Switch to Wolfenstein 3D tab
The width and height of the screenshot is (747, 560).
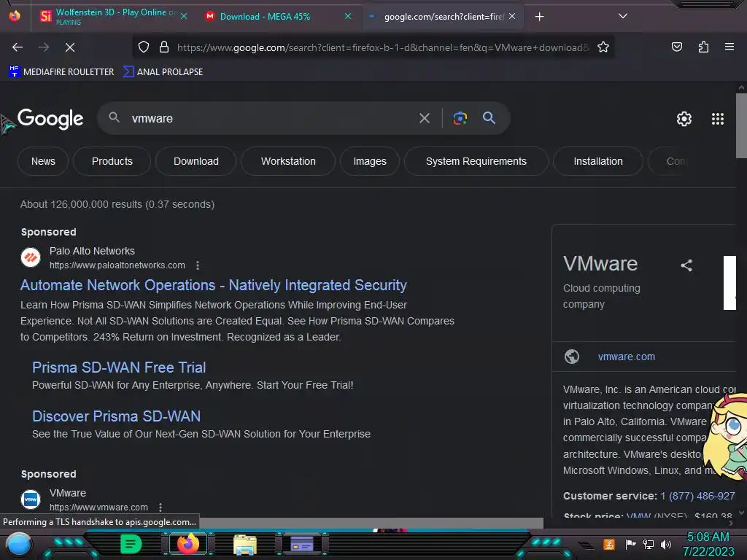pyautogui.click(x=113, y=17)
